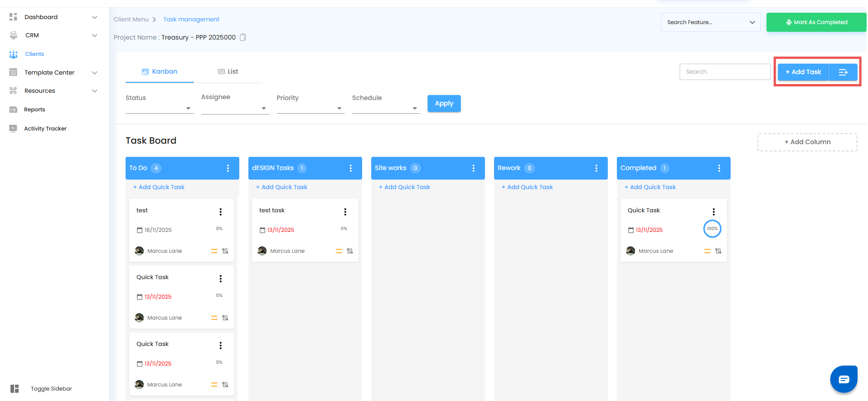Click Marcus Lane avatar on "test" card
Viewport: 868px width, 401px height.
pyautogui.click(x=139, y=251)
